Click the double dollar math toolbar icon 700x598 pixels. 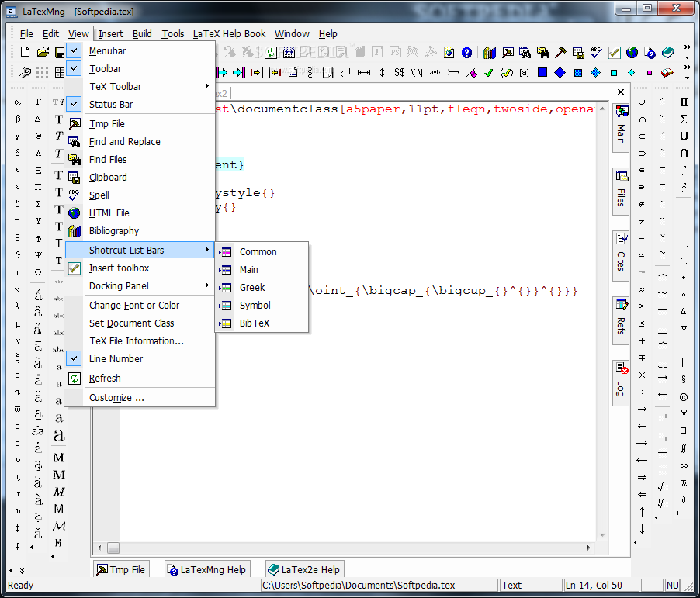click(x=400, y=72)
